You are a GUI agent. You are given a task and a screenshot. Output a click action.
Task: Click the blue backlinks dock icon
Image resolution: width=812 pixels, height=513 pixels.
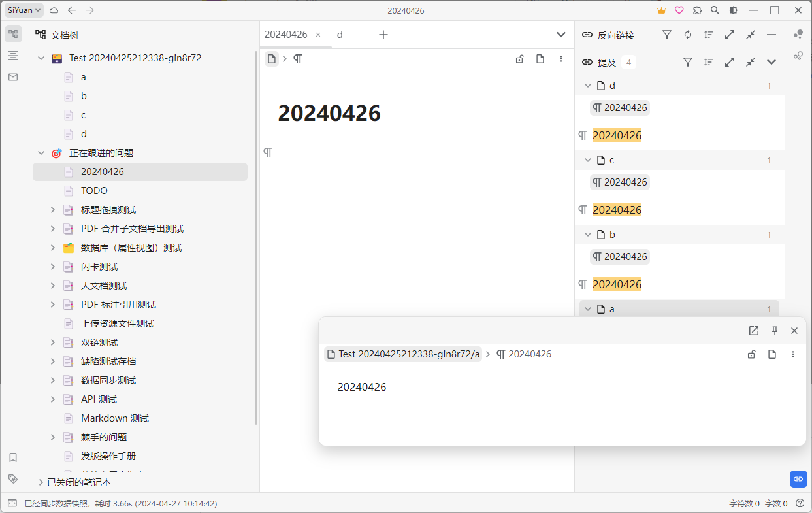[x=798, y=479]
